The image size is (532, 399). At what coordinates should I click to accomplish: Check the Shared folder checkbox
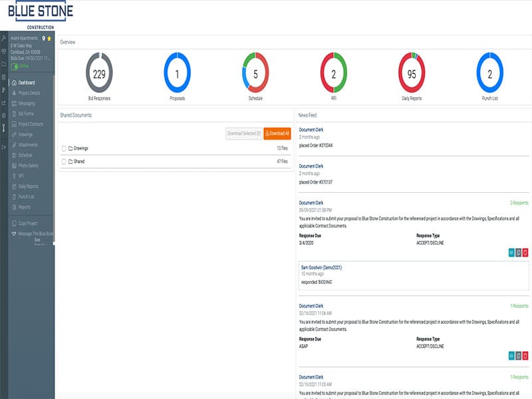pos(63,161)
